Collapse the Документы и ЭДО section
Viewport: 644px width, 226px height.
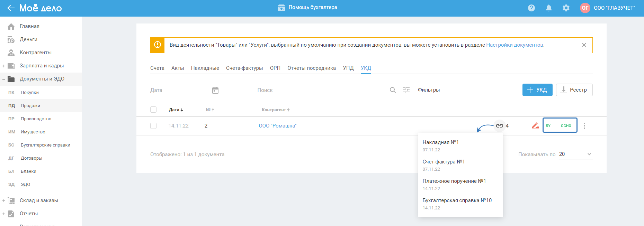click(x=4, y=79)
